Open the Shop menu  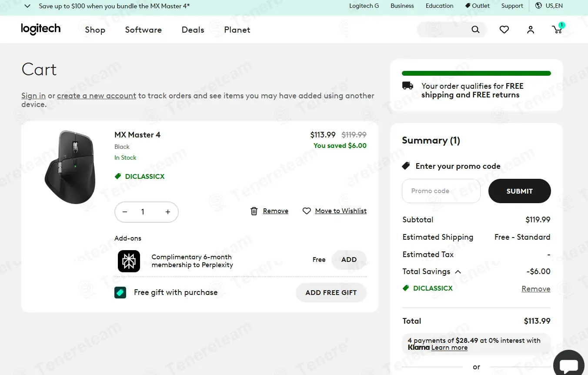[95, 30]
